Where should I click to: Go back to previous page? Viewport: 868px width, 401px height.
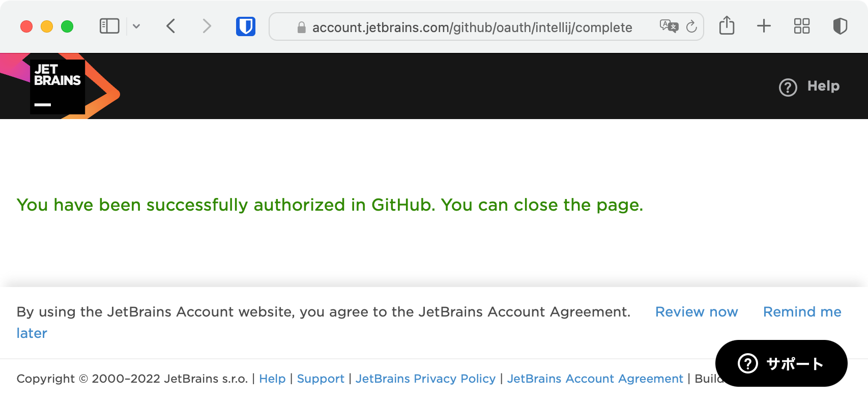coord(171,26)
